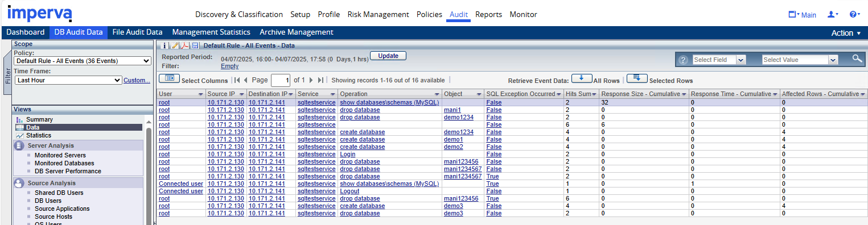868x225 pixels.
Task: Open the Source IP column header dropdown arrow
Action: coord(242,94)
